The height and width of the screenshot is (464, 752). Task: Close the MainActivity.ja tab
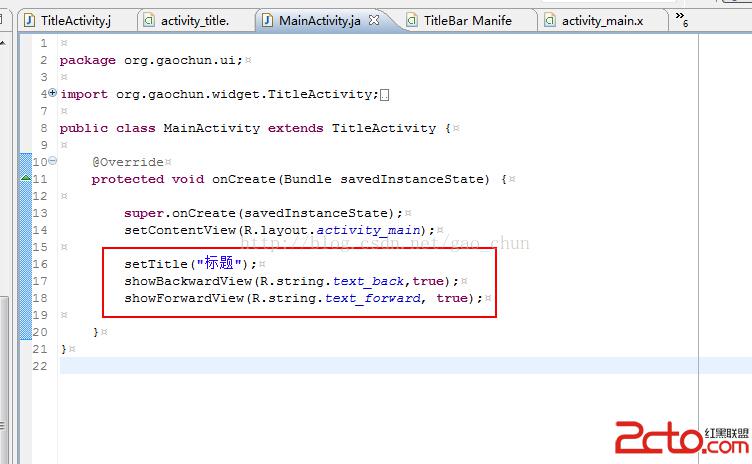[374, 20]
